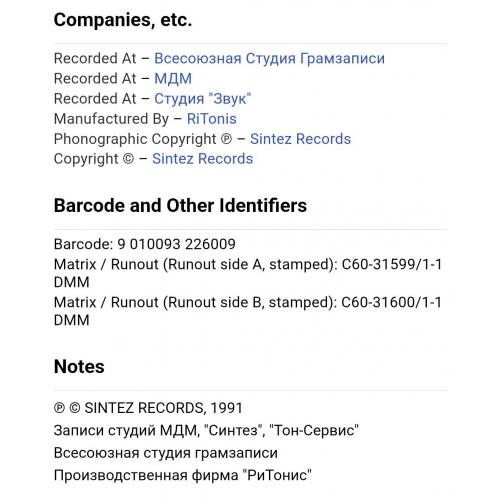Screen dimensions: 500x500
Task: Open the МДМ recording studio link
Action: click(173, 79)
